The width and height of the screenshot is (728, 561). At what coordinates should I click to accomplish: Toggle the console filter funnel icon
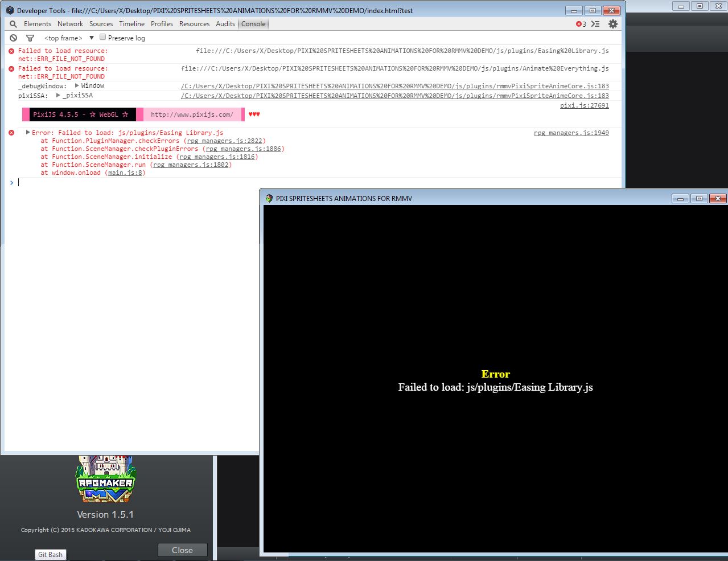(x=30, y=38)
